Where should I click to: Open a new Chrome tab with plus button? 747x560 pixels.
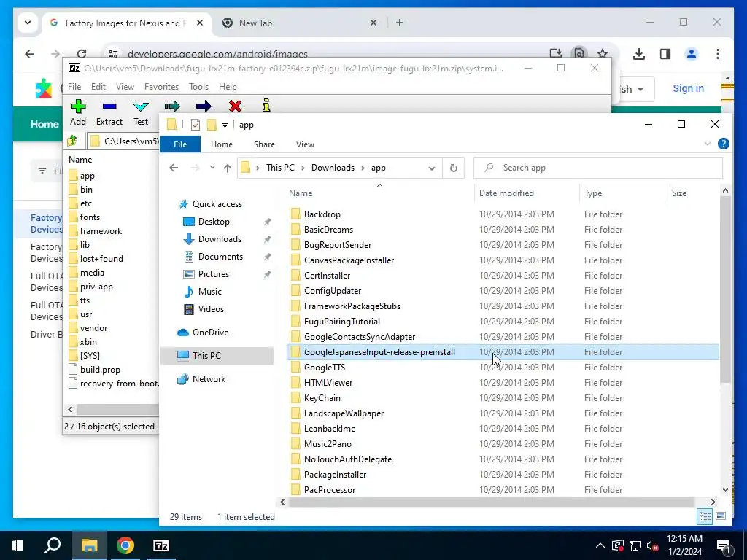(x=400, y=23)
